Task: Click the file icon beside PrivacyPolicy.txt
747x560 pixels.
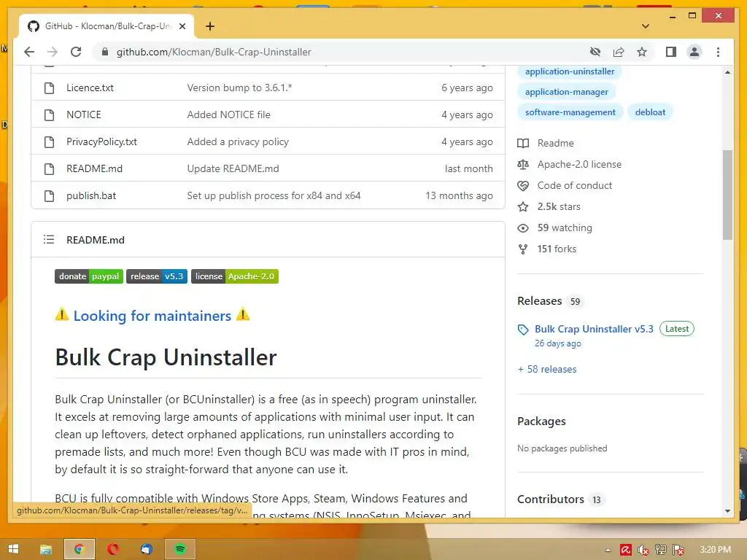Action: point(49,142)
